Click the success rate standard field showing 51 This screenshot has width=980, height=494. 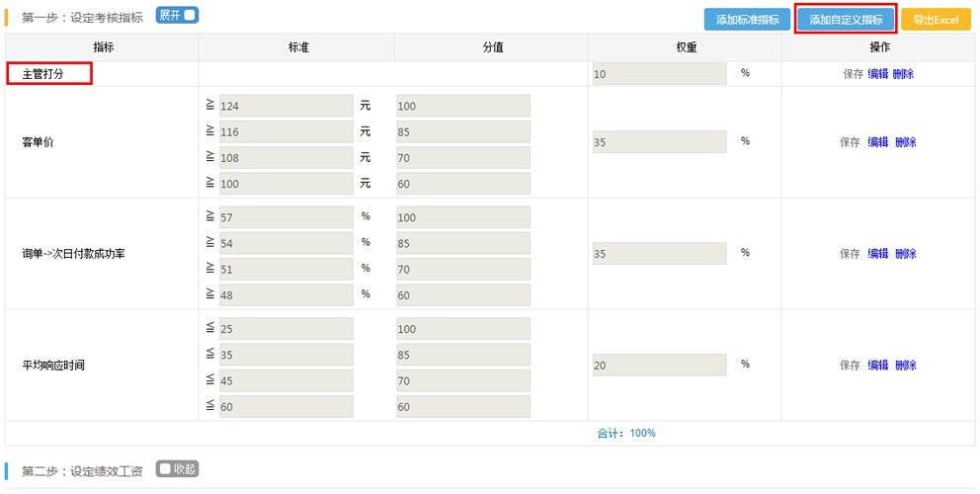click(286, 269)
